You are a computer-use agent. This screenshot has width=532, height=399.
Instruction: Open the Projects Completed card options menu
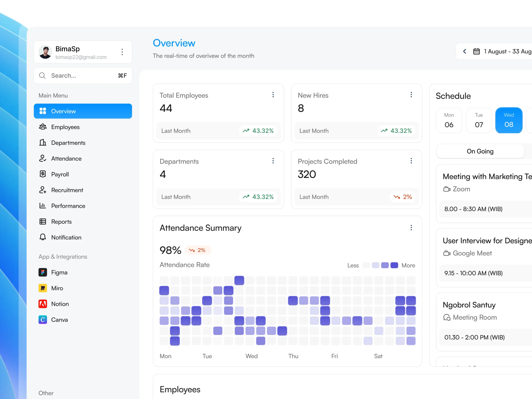(x=411, y=161)
